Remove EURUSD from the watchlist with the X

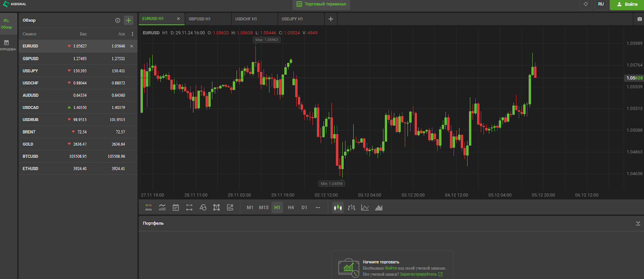pos(132,46)
